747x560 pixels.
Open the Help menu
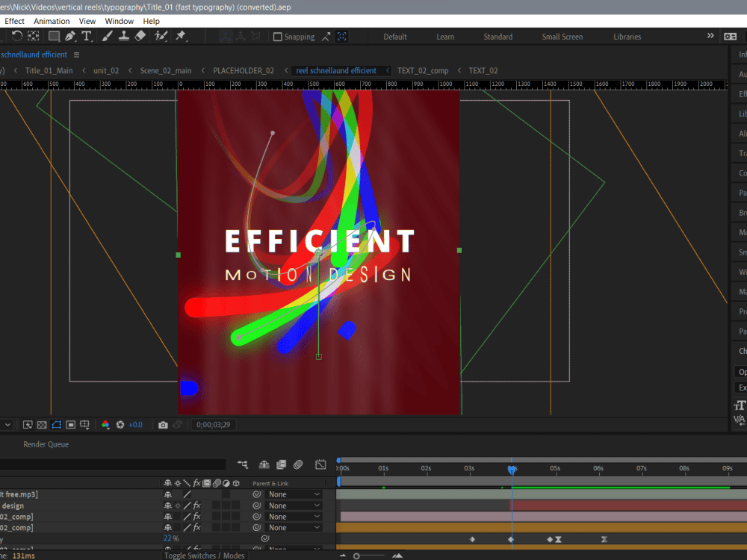tap(151, 21)
